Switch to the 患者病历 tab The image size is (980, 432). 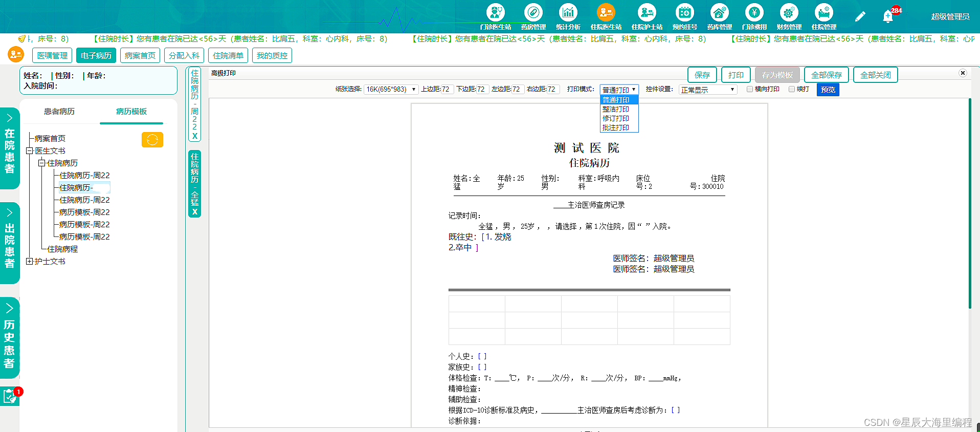(x=59, y=112)
